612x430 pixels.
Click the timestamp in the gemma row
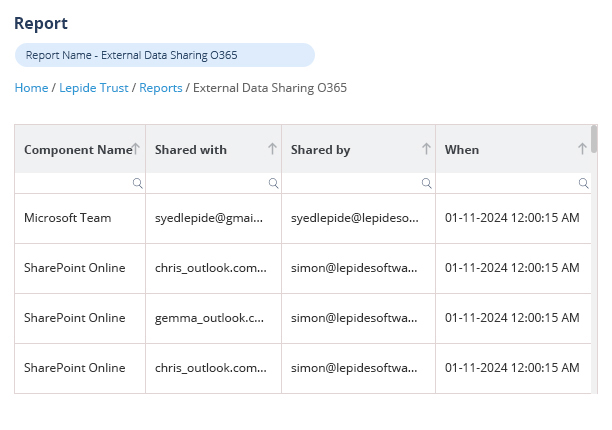[513, 318]
